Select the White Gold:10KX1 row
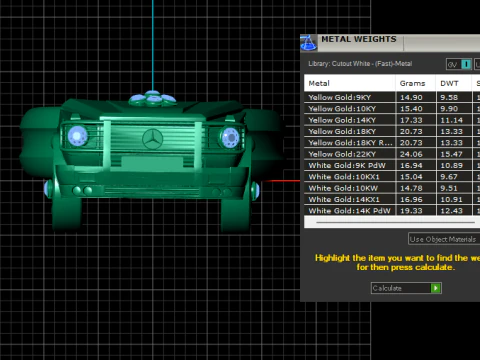 (392, 177)
